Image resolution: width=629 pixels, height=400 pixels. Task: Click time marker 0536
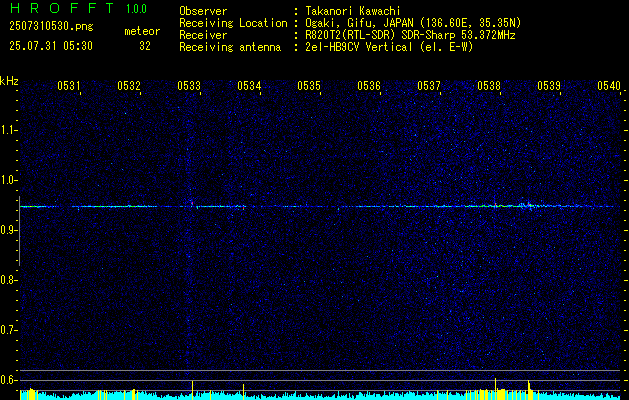tap(369, 85)
